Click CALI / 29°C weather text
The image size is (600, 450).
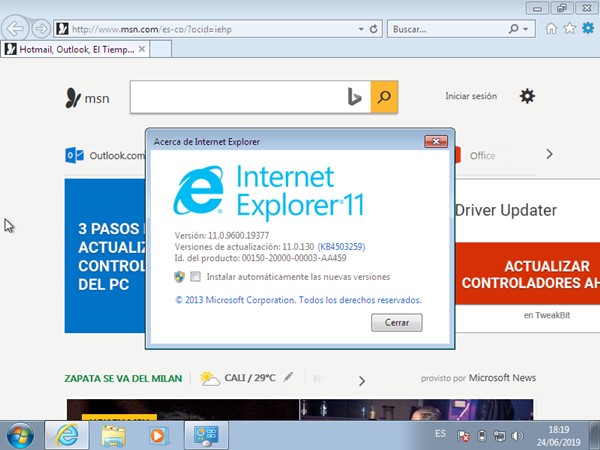[x=250, y=378]
